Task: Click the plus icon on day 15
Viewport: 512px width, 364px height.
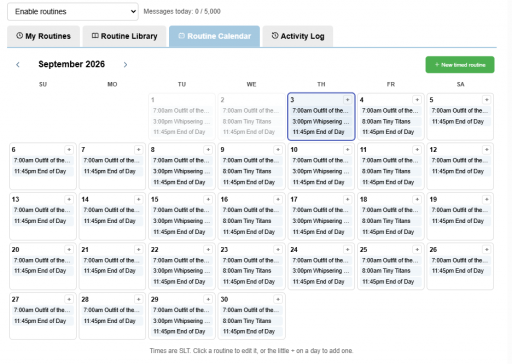Action: coord(208,199)
